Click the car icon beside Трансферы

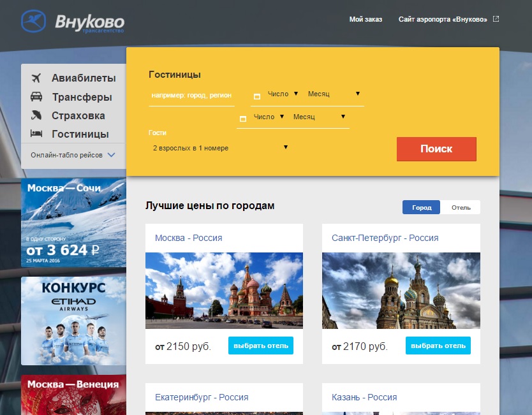[x=36, y=97]
